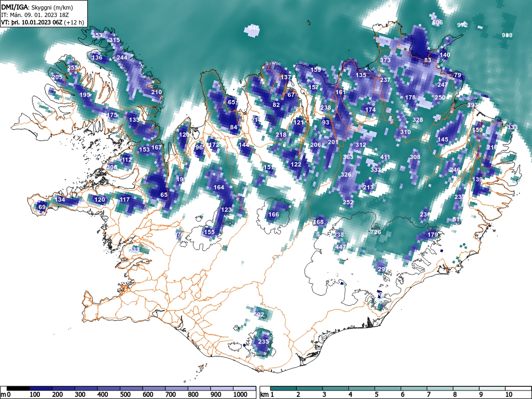Click the visibility value "168"
Image resolution: width=532 pixels, height=399 pixels.
coord(318,222)
